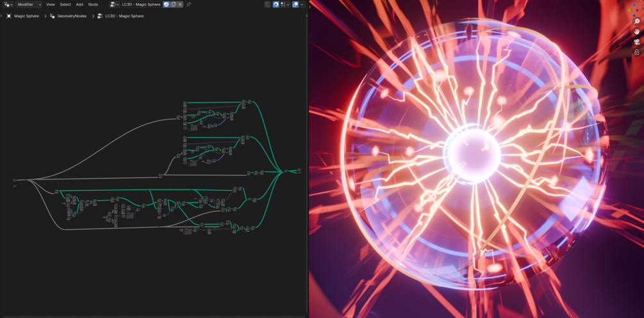This screenshot has height=318, width=644.
Task: Open the View menu
Action: (51, 4)
